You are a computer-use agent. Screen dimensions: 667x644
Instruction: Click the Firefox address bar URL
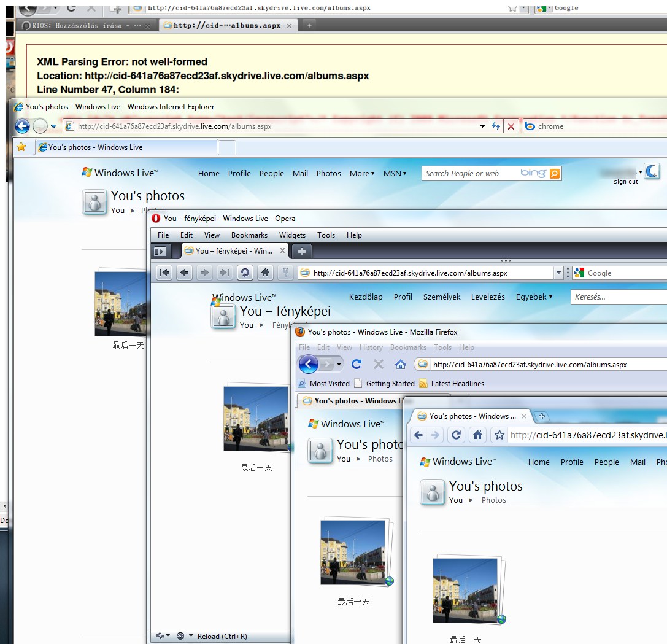(x=530, y=364)
